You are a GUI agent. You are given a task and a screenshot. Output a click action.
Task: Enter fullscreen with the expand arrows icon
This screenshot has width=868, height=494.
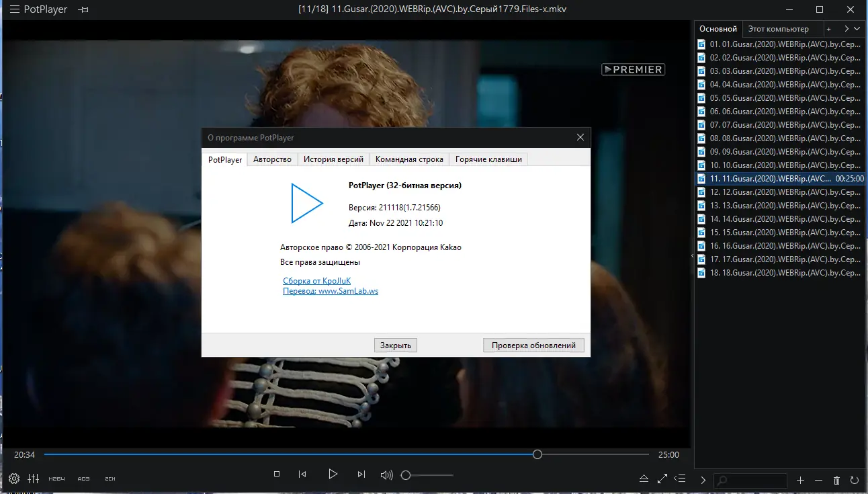[662, 479]
